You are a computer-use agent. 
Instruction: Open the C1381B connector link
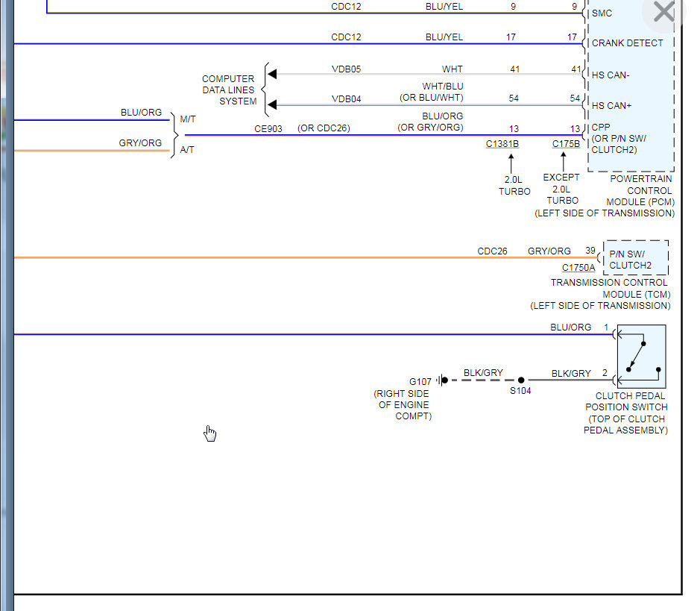click(x=502, y=144)
